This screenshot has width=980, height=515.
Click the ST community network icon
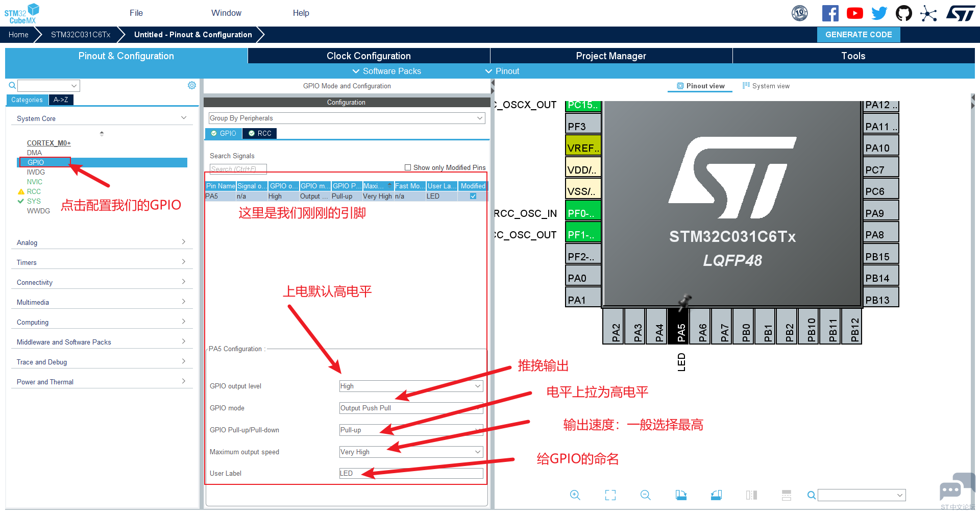coord(928,13)
